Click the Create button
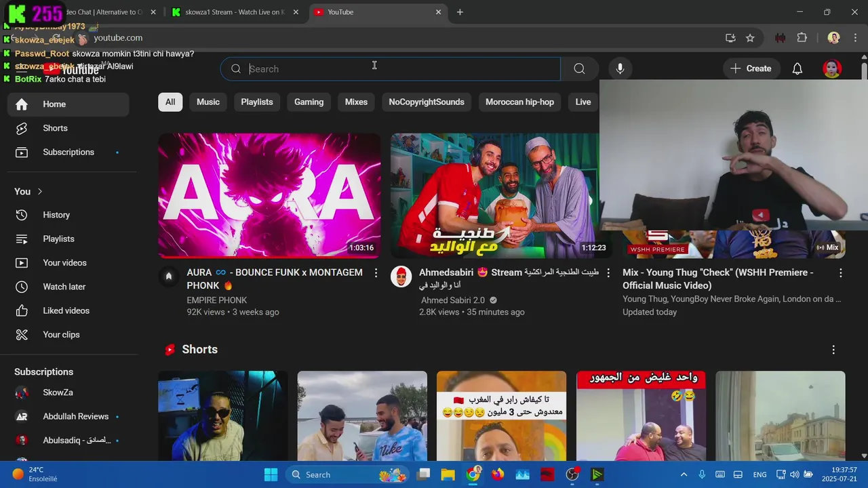This screenshot has width=868, height=488. coord(751,68)
